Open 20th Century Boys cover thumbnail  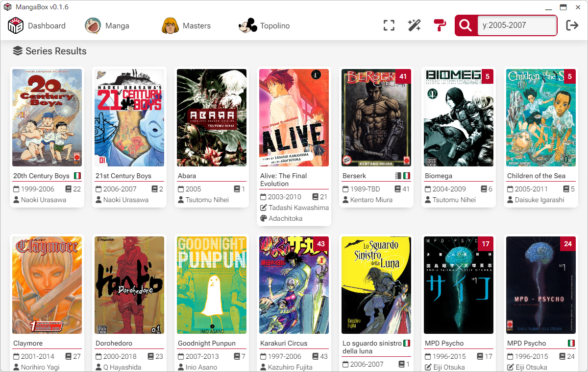tap(47, 117)
